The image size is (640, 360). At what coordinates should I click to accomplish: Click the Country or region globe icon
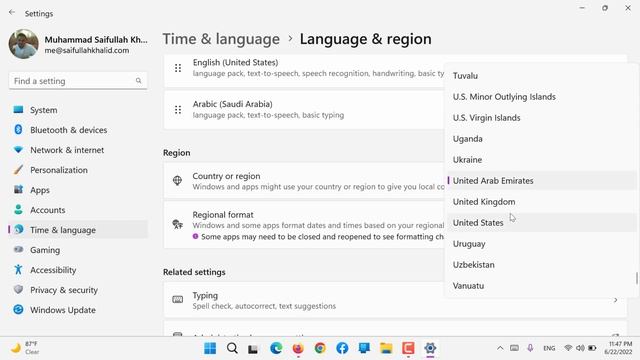pyautogui.click(x=177, y=180)
